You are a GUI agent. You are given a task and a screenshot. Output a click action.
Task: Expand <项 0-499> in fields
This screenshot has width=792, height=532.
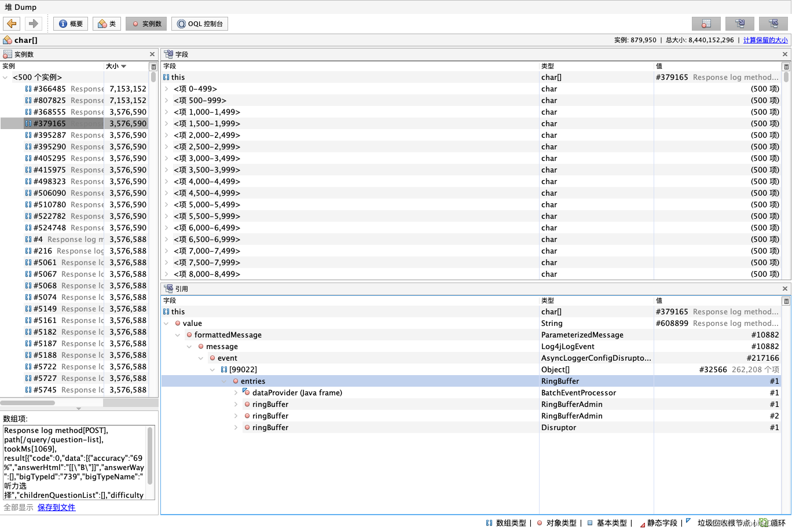pos(166,89)
